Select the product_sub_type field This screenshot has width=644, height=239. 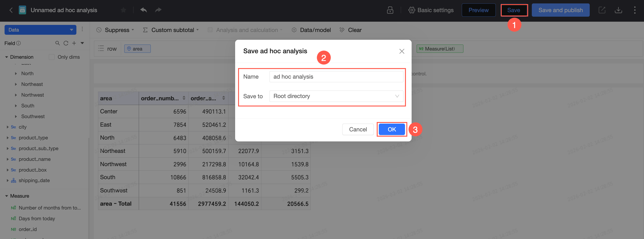pyautogui.click(x=39, y=148)
